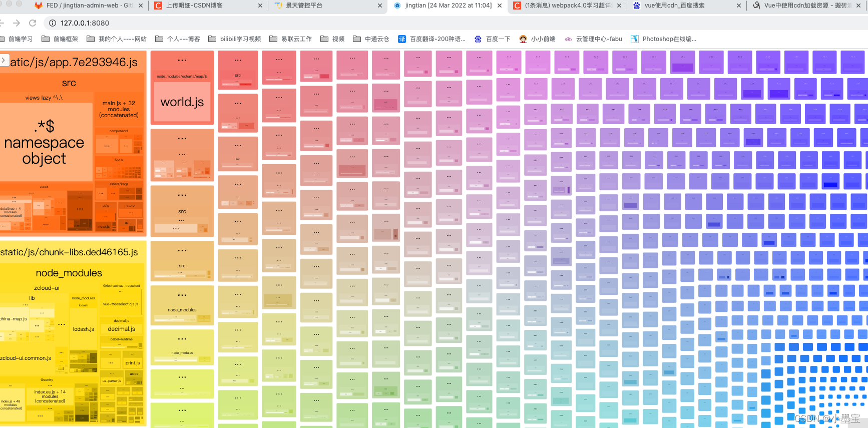Select views lazy label in treemap
868x428 pixels.
click(44, 98)
